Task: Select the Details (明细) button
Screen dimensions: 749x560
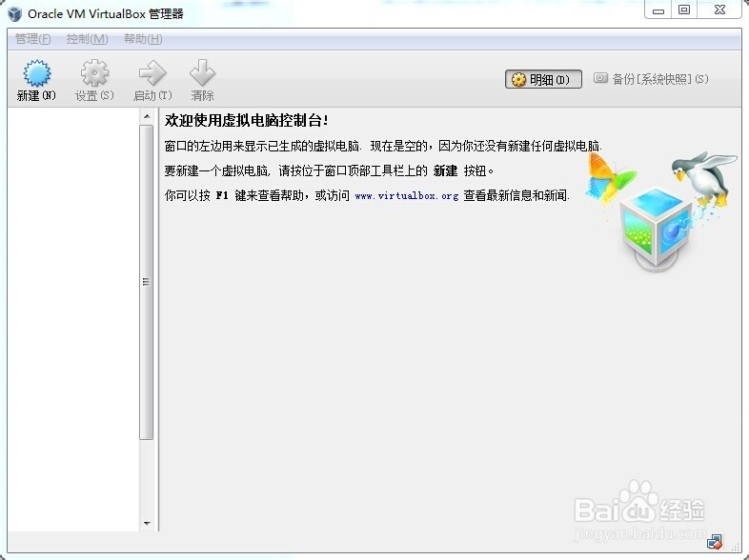Action: pyautogui.click(x=543, y=79)
